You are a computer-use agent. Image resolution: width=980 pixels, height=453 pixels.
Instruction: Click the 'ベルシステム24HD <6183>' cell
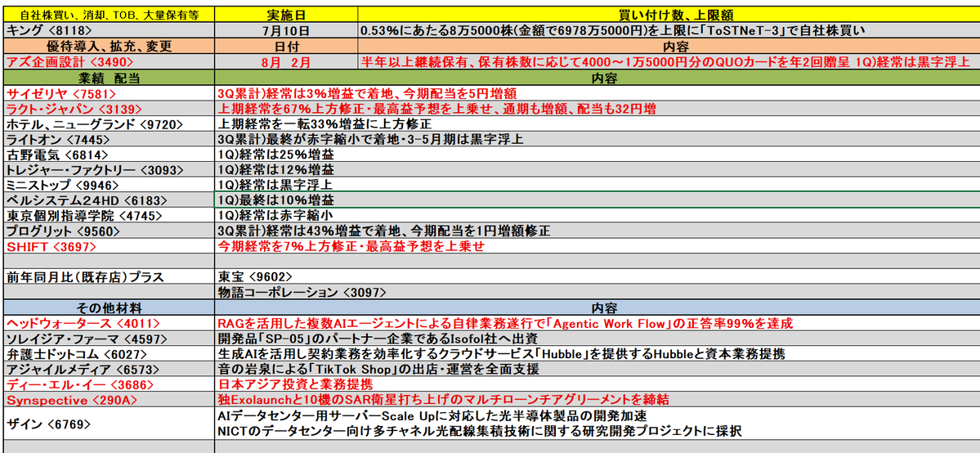coord(110,200)
